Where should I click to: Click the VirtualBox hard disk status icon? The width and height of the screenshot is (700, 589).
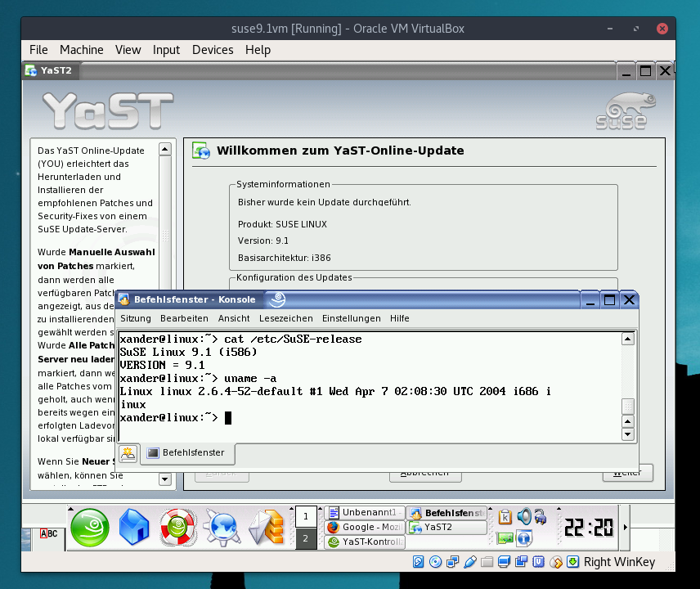[x=418, y=562]
